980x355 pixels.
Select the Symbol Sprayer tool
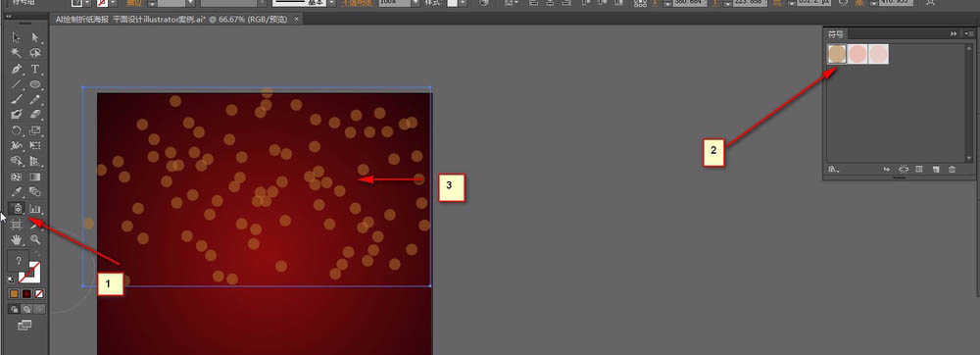[18, 209]
